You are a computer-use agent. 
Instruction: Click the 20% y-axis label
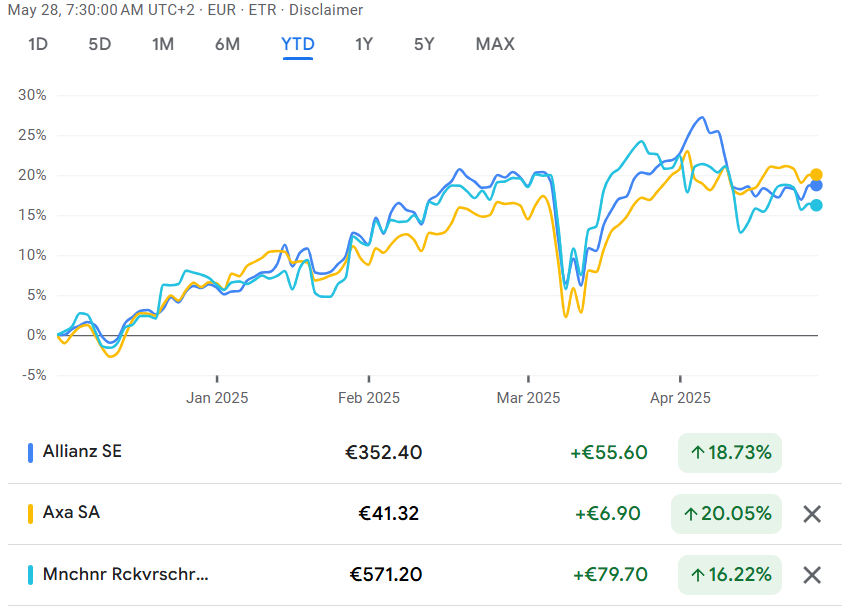click(32, 175)
